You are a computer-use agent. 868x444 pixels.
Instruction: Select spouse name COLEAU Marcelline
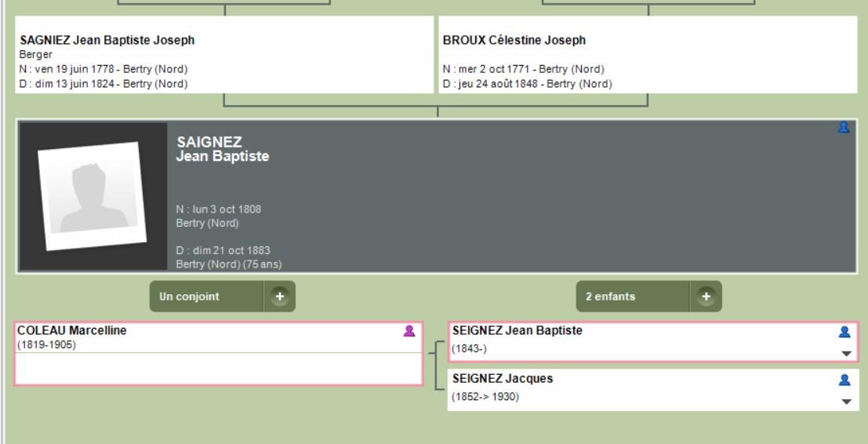point(72,330)
